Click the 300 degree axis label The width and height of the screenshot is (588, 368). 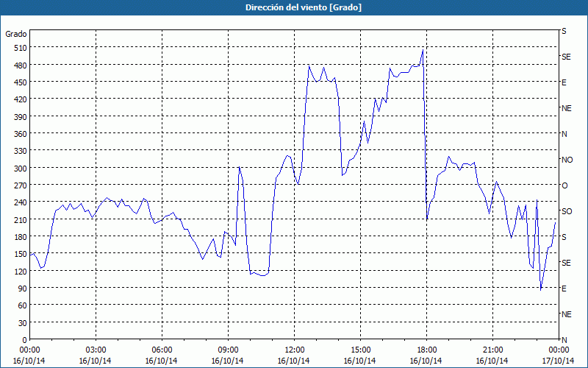click(x=21, y=169)
